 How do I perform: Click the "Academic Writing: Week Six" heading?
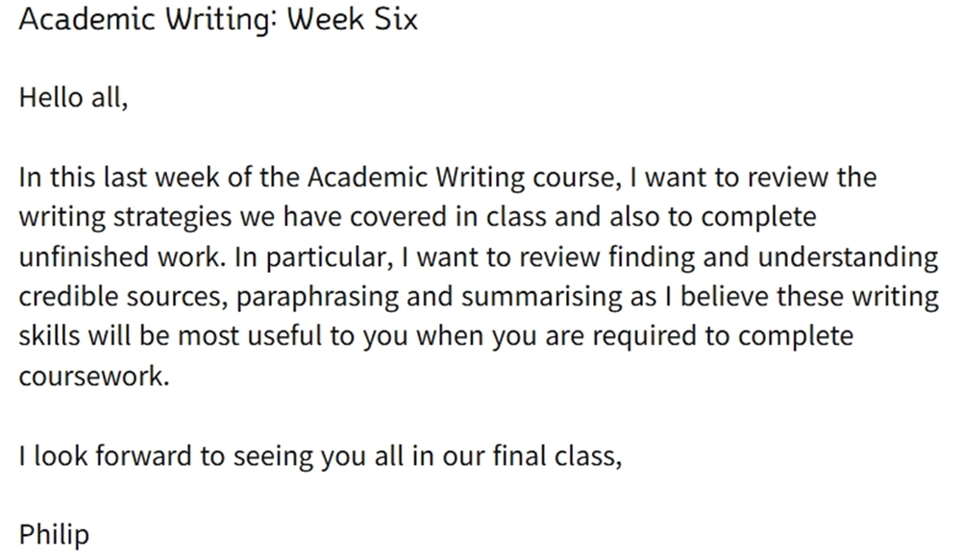click(218, 19)
